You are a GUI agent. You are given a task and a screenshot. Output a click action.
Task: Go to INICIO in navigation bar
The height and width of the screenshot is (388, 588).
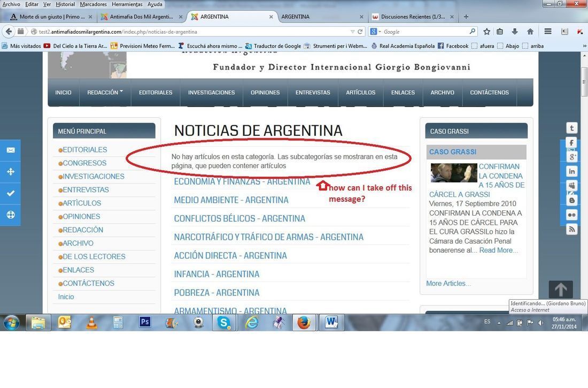tap(63, 93)
